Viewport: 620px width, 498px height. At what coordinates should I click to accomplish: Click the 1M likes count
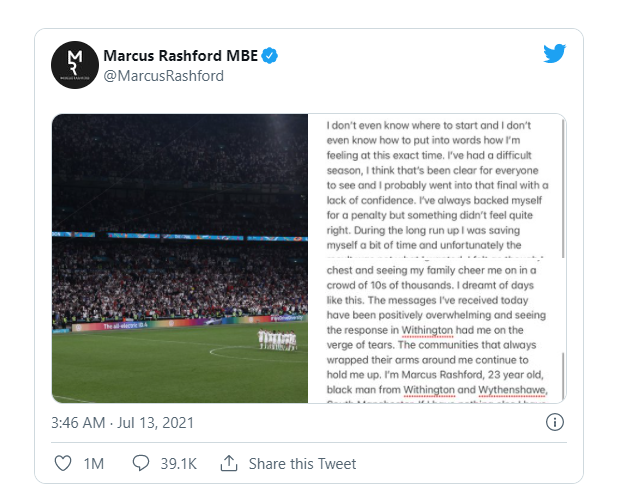pos(95,464)
